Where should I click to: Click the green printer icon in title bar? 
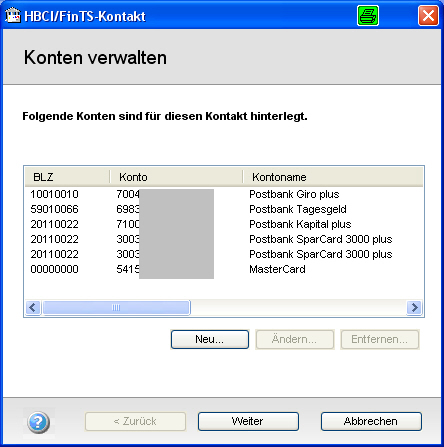(368, 16)
